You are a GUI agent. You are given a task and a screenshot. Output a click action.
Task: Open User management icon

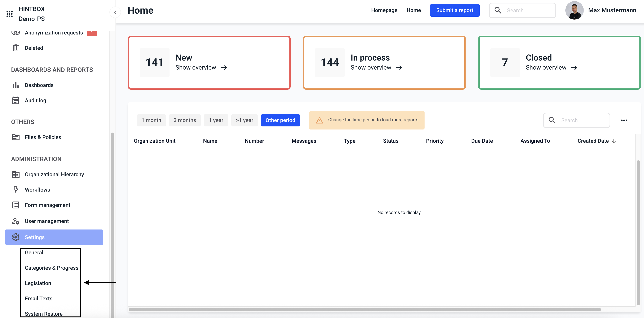pos(15,221)
